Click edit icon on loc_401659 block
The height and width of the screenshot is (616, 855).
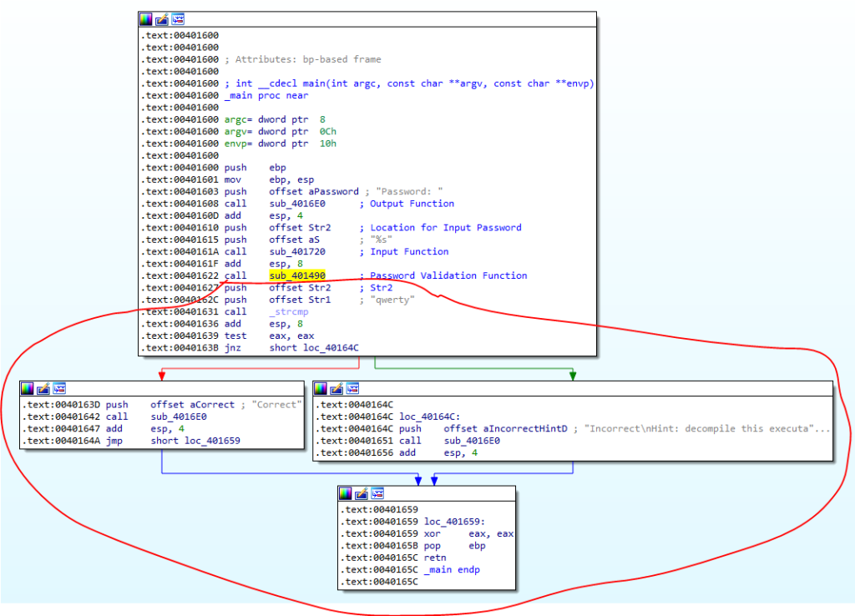click(362, 493)
